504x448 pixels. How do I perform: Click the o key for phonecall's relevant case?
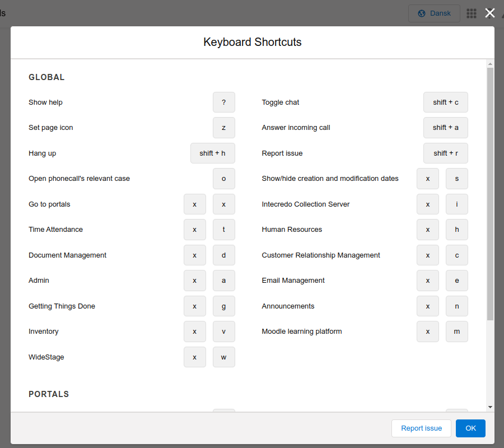(x=223, y=179)
